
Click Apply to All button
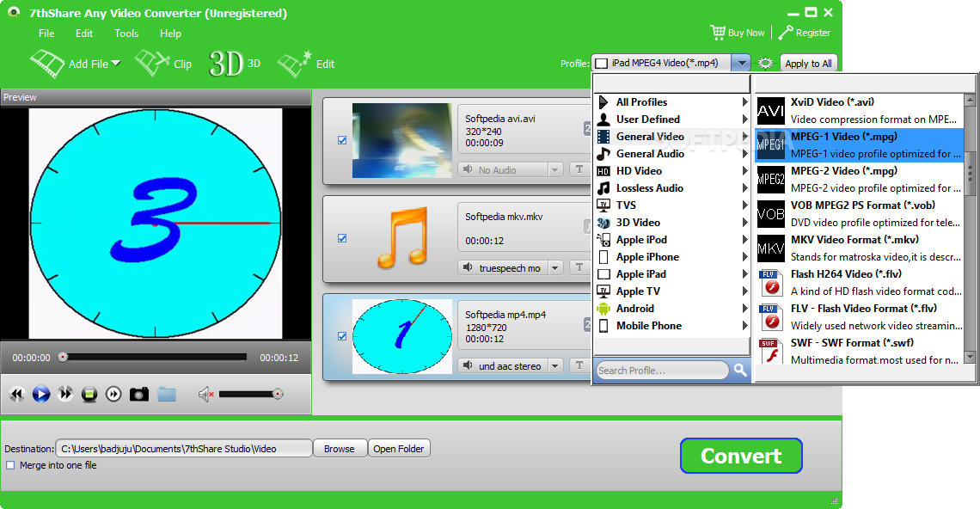[808, 63]
